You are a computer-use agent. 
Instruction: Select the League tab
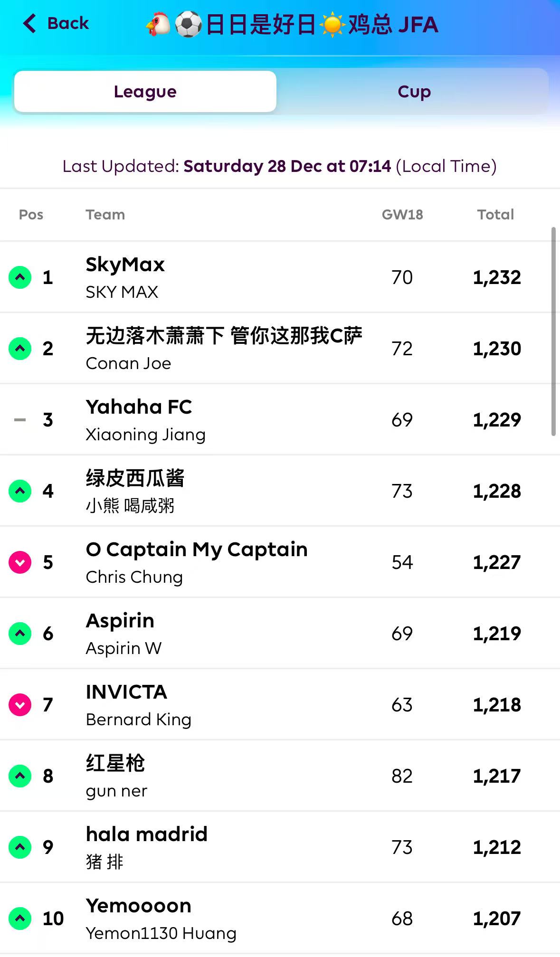[x=145, y=92]
